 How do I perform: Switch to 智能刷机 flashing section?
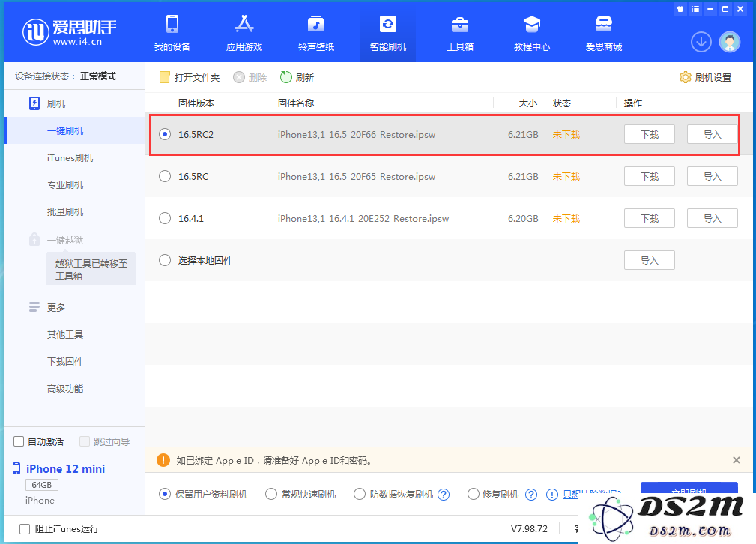[x=387, y=33]
